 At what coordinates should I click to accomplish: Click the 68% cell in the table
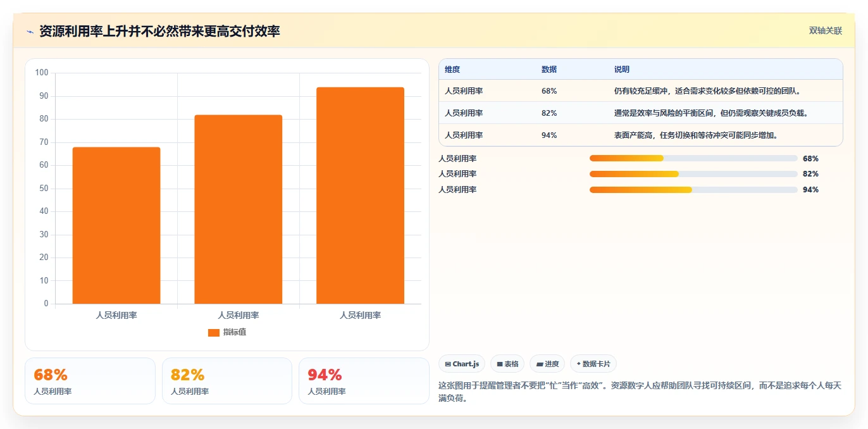coord(549,91)
